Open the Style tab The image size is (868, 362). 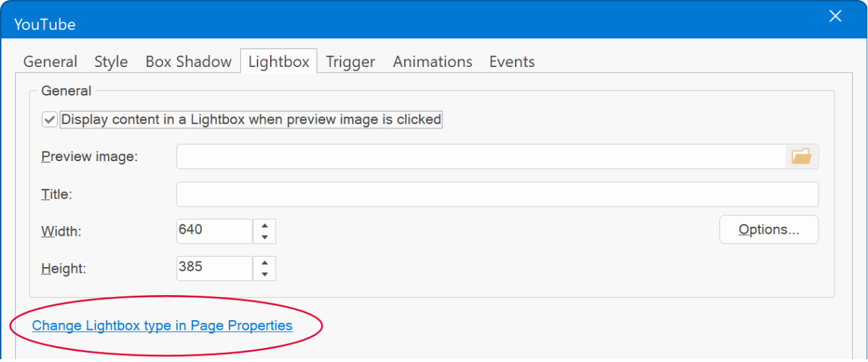coord(111,61)
